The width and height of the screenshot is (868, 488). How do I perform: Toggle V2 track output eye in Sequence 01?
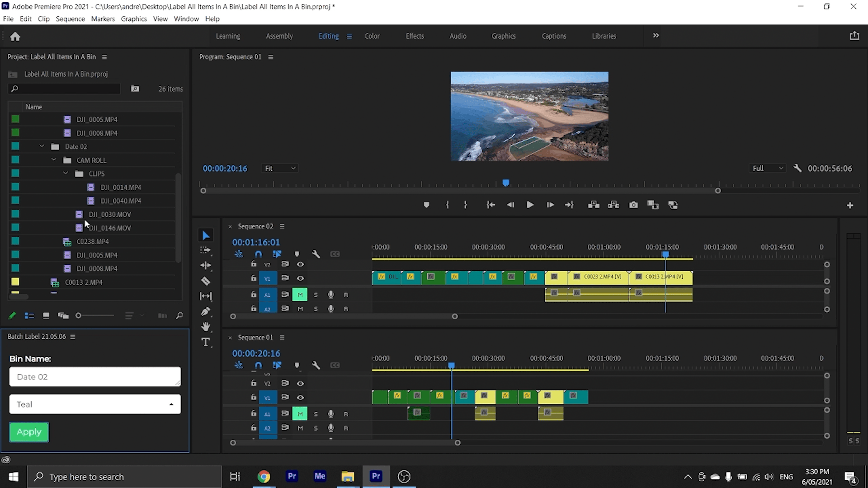click(x=300, y=383)
